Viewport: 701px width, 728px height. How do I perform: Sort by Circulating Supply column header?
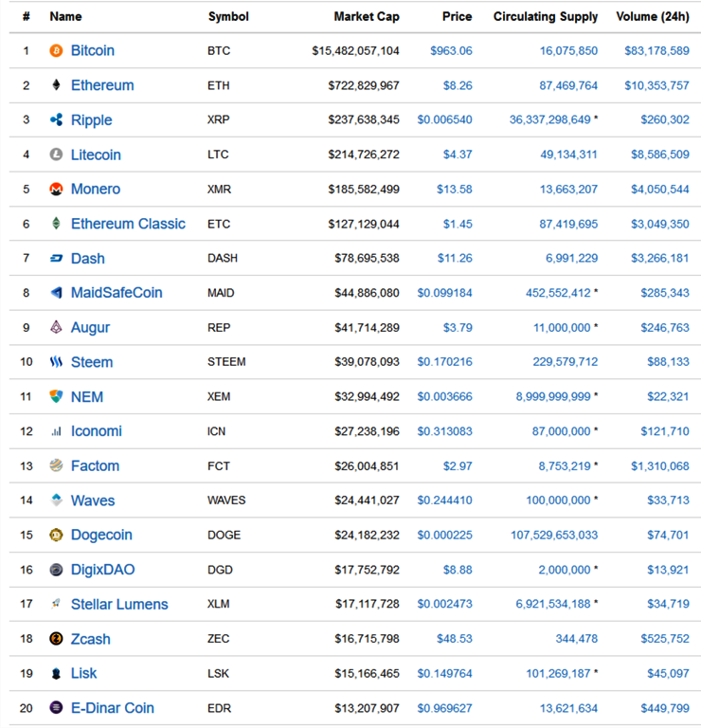(x=546, y=16)
